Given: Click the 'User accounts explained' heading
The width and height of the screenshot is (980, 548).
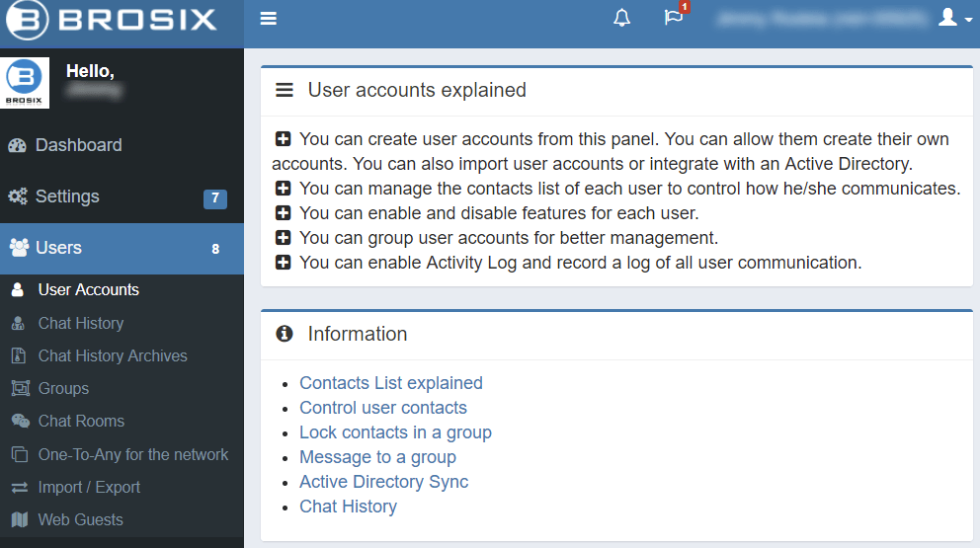Looking at the screenshot, I should tap(417, 90).
